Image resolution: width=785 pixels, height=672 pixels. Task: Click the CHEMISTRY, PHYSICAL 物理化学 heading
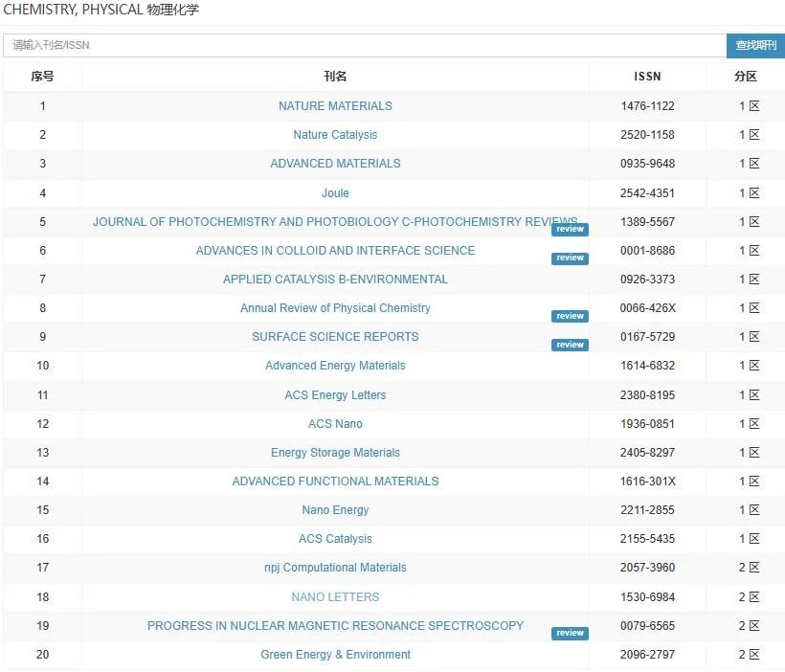[x=101, y=10]
